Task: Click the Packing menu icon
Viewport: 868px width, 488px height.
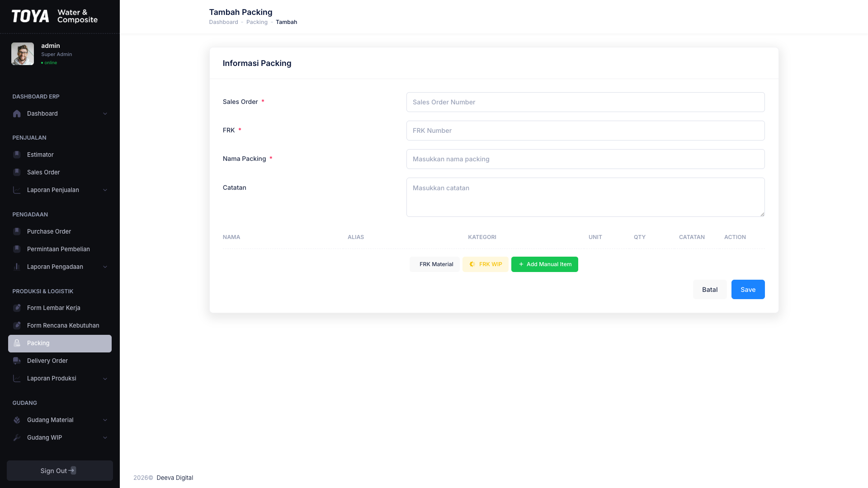Action: click(x=17, y=343)
